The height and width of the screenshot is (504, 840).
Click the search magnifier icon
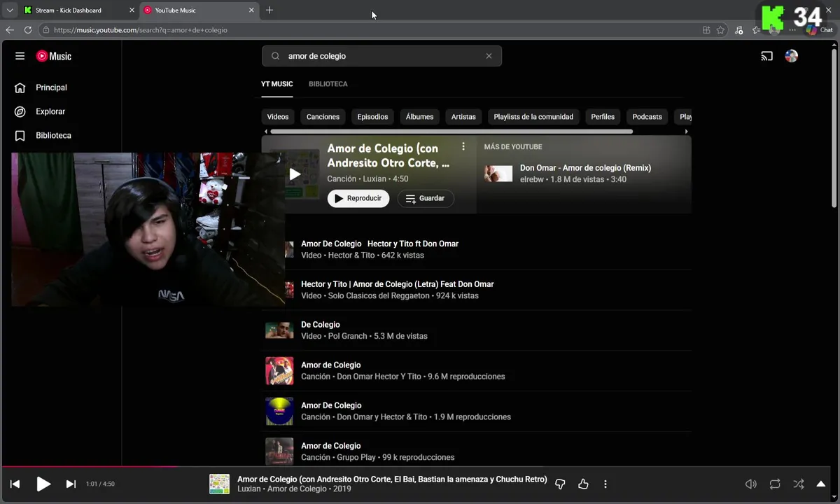click(x=275, y=56)
